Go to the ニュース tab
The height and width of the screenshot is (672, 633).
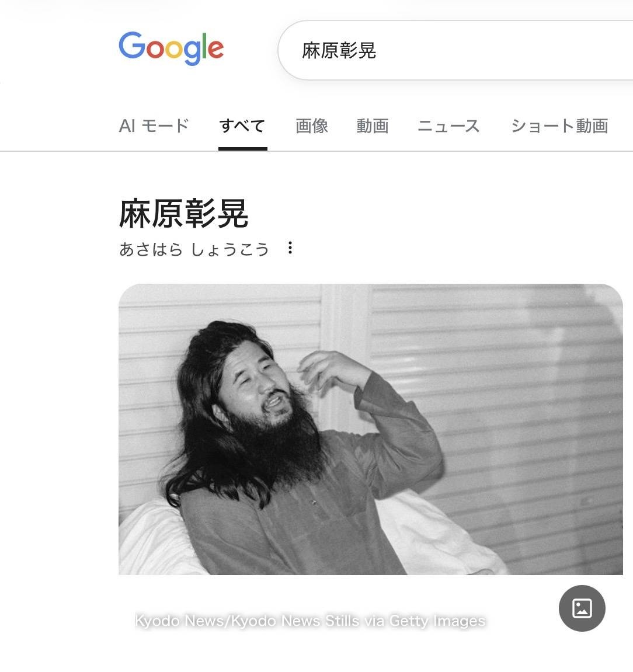[448, 126]
